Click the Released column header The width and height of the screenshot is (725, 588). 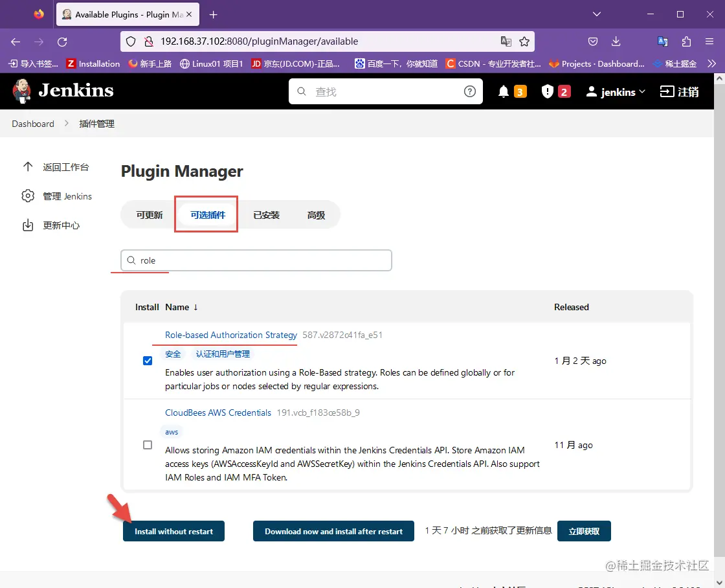click(x=572, y=307)
